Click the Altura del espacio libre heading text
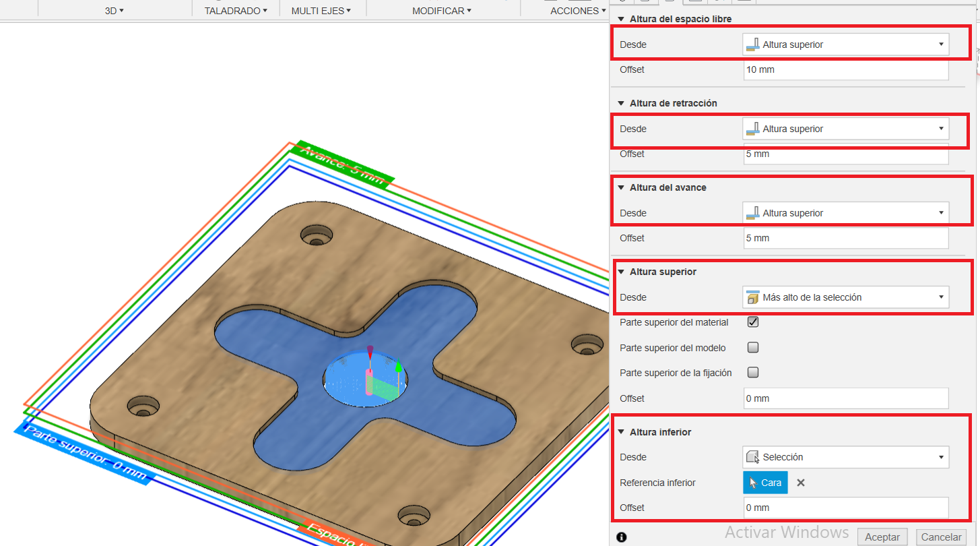The height and width of the screenshot is (546, 980). (680, 19)
